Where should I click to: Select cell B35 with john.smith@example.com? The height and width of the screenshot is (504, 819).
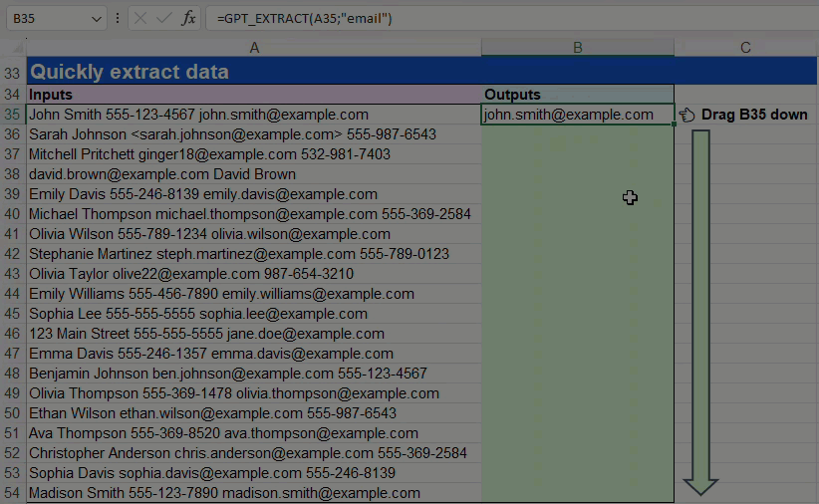tap(577, 115)
